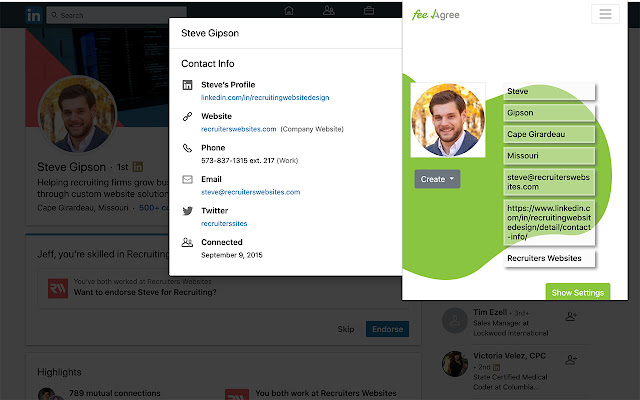Click the 500+ connections link

click(x=153, y=208)
